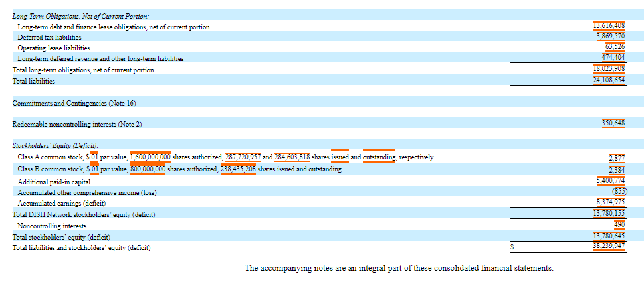
Task: Click total stockholders' equity value 13,780,645
Action: (x=609, y=236)
